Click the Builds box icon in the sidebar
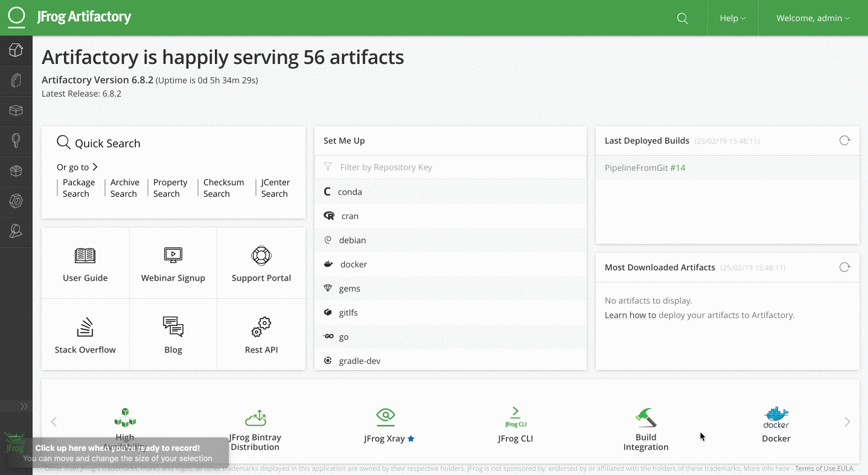 [16, 110]
